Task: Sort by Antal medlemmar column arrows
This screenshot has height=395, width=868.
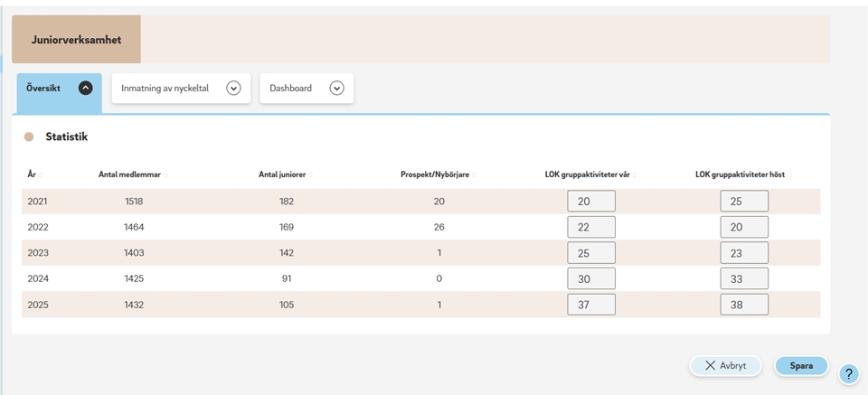Action: coord(165,174)
